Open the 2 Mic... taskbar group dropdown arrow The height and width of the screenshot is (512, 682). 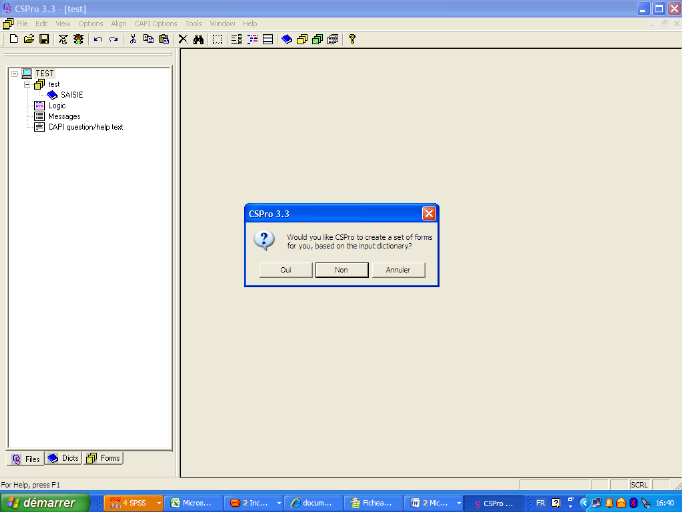[x=459, y=503]
